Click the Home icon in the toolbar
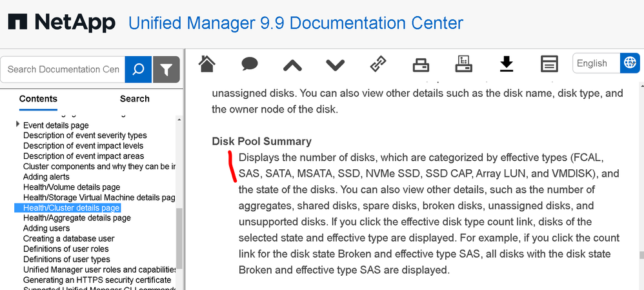644x290 pixels. (206, 63)
